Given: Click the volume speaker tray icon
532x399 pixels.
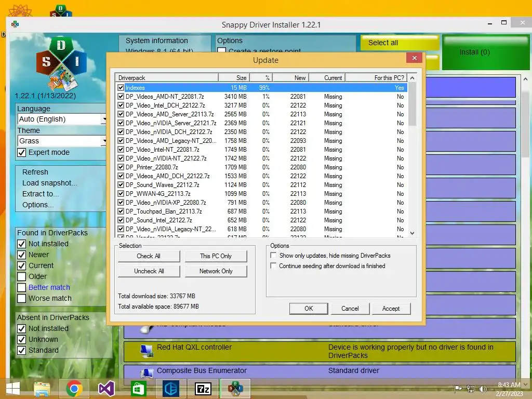Looking at the screenshot, I should point(483,389).
